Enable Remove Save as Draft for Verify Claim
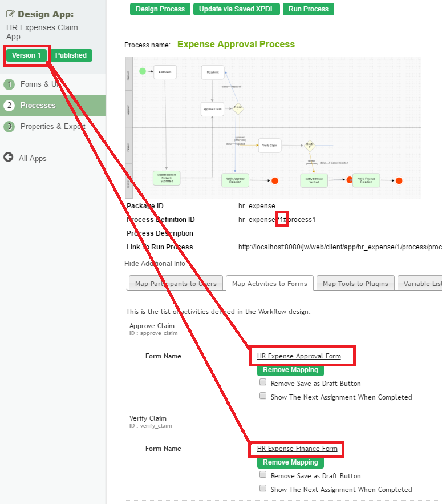 [x=263, y=475]
